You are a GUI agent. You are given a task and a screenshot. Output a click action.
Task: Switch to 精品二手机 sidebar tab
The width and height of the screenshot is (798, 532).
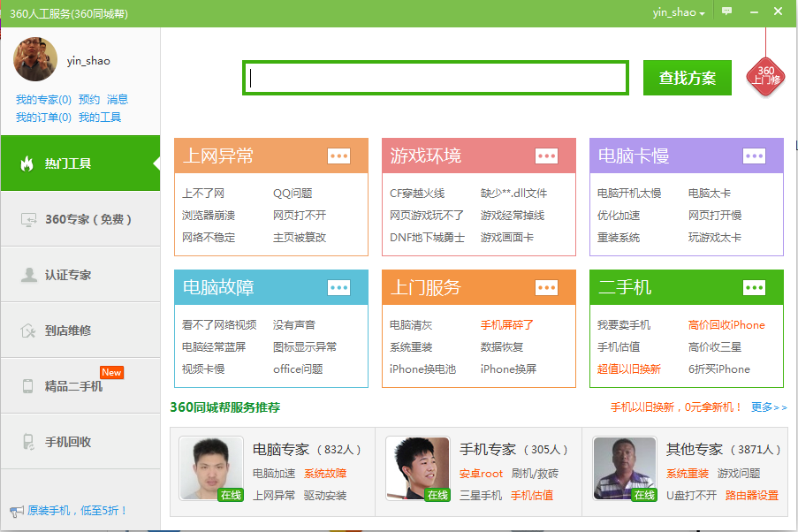(x=80, y=386)
